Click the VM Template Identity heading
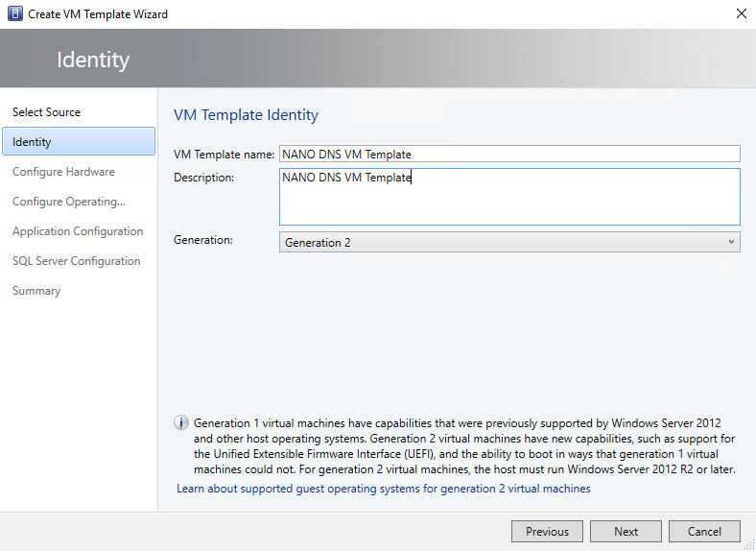Image resolution: width=756 pixels, height=551 pixels. 246,115
